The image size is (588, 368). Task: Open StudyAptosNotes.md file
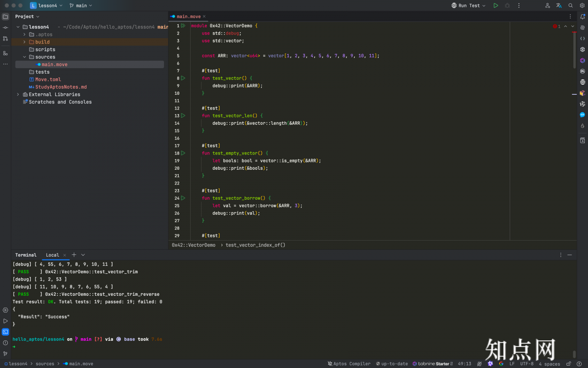[57, 87]
